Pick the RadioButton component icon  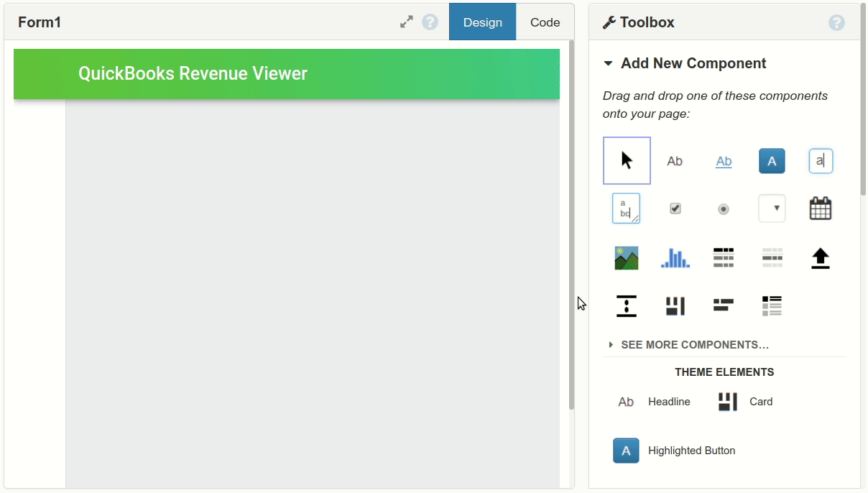(x=724, y=209)
